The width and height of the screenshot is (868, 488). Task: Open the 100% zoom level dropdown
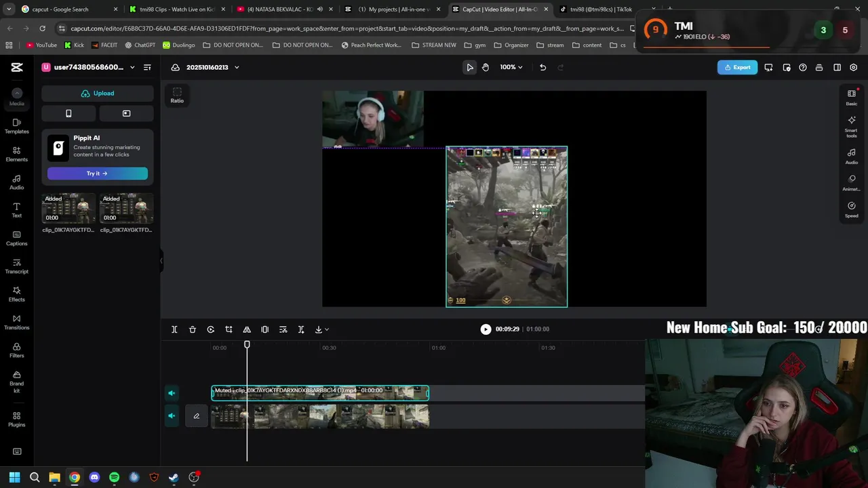(x=511, y=67)
